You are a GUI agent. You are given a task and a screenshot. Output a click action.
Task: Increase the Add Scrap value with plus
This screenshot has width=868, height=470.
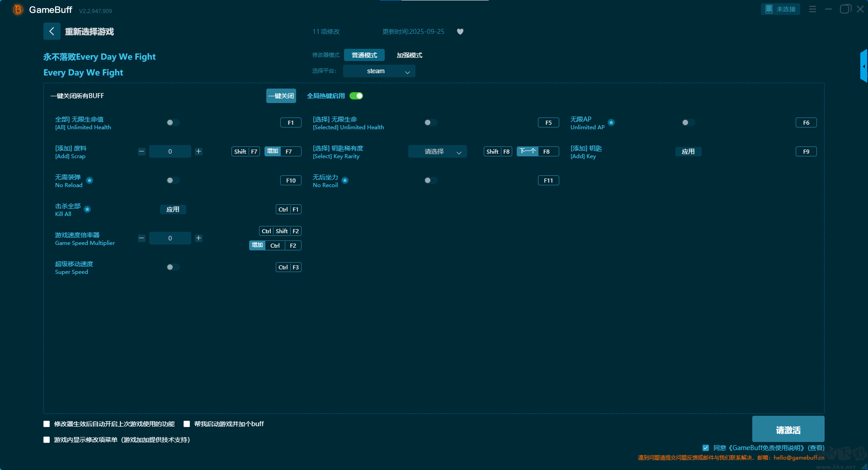[198, 151]
